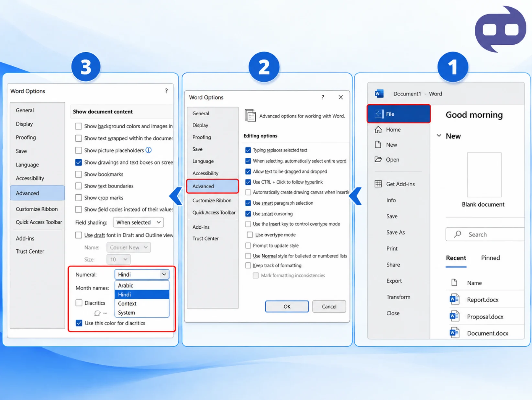Select Advanced in middle Word Options sidebar
This screenshot has width=532, height=400.
point(213,186)
